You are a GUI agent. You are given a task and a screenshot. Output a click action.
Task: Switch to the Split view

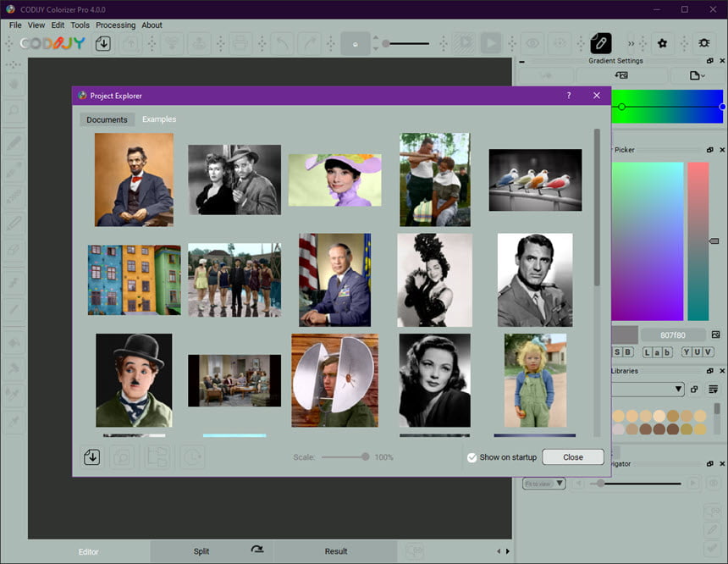pos(201,551)
